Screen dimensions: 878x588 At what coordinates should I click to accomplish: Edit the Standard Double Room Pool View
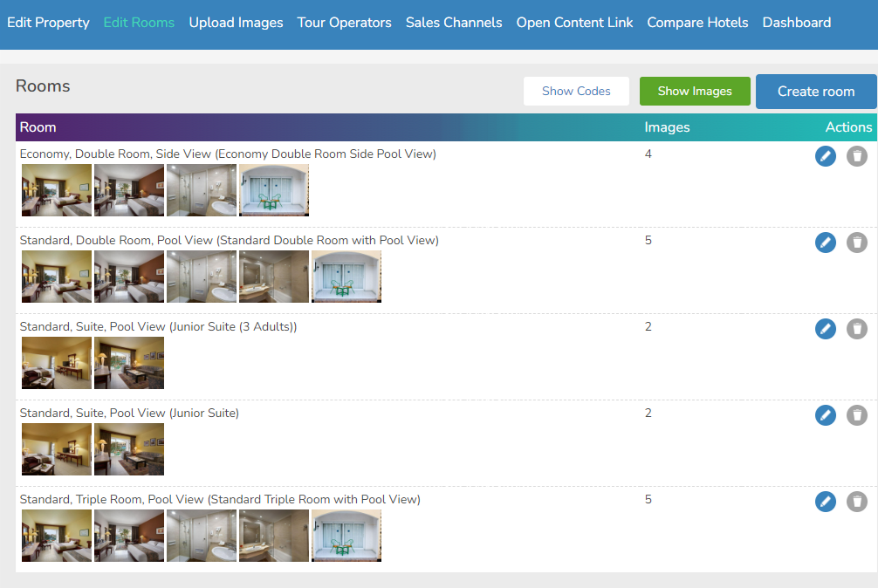826,243
